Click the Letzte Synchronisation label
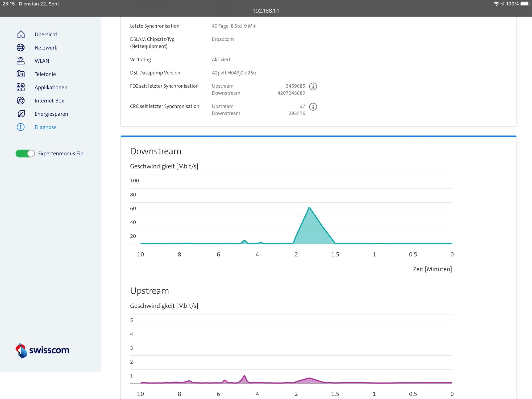 [155, 26]
